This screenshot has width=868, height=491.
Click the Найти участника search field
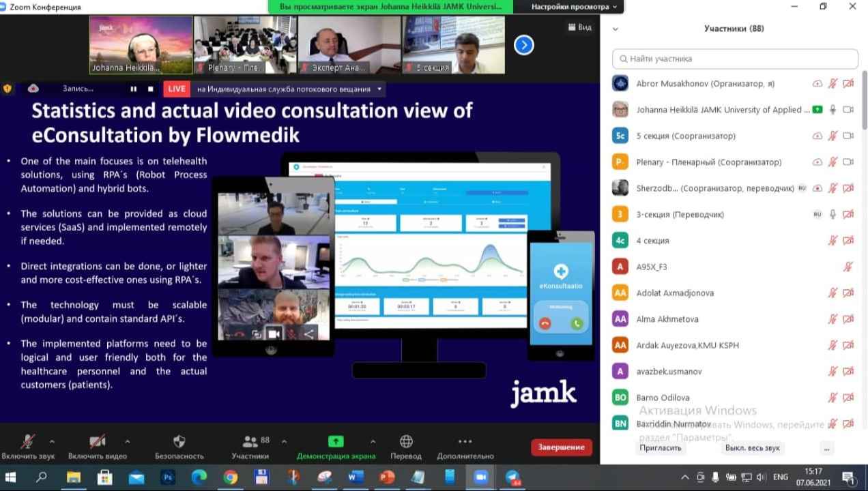(734, 59)
